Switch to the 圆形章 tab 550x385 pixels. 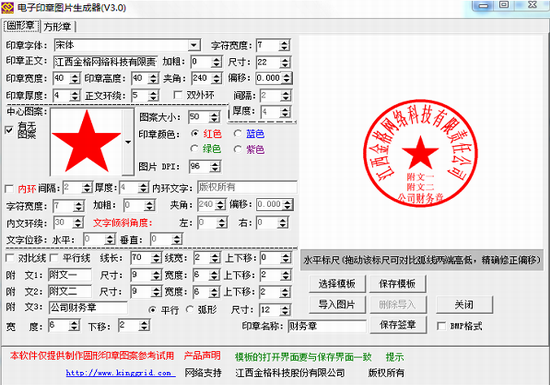[21, 26]
